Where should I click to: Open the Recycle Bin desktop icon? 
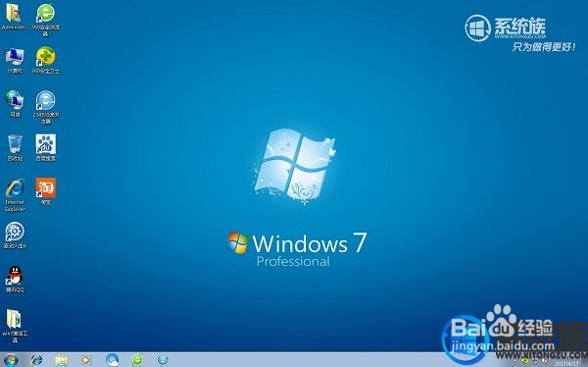[15, 148]
